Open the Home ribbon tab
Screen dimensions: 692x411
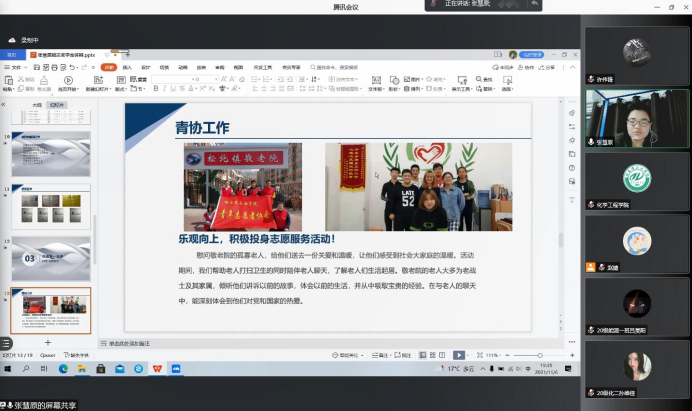point(109,68)
